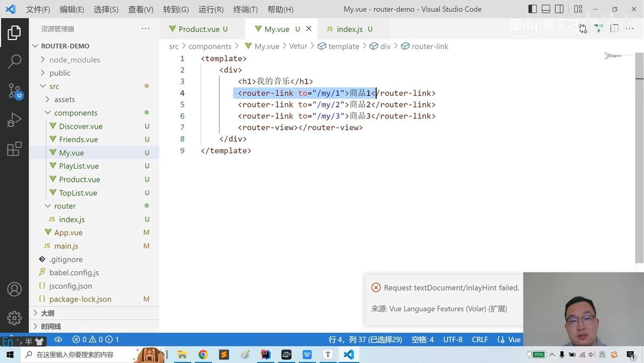Open the 终端(T) menu
This screenshot has height=363, width=644.
pyautogui.click(x=245, y=9)
